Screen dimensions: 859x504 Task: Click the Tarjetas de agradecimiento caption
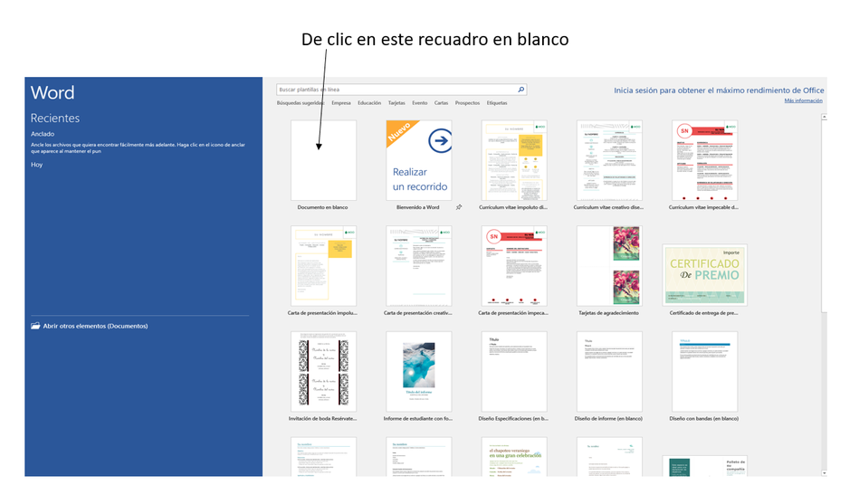(x=608, y=313)
